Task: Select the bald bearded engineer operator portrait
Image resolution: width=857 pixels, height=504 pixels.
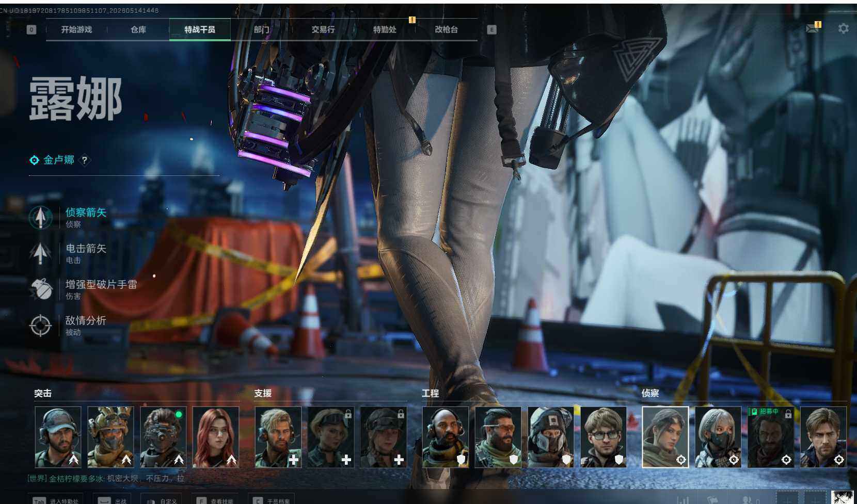Action: 446,437
